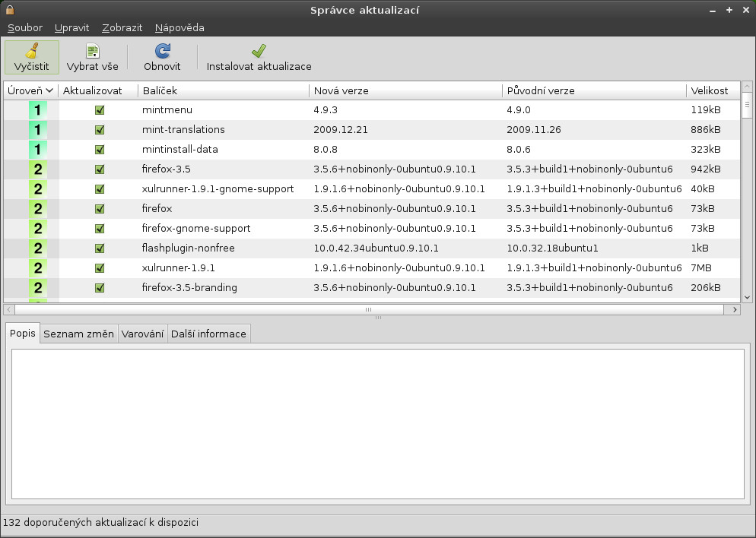
Task: Sort by the Nová verze column header
Action: (405, 90)
